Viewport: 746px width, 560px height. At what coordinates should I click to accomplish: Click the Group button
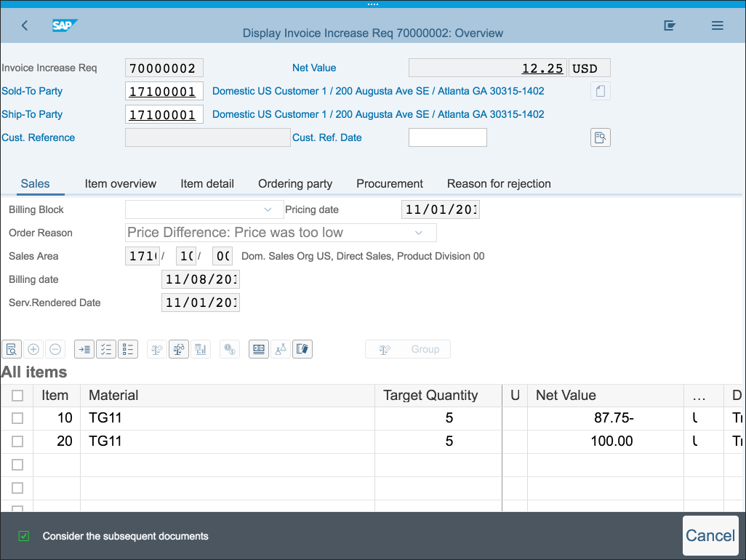[408, 349]
